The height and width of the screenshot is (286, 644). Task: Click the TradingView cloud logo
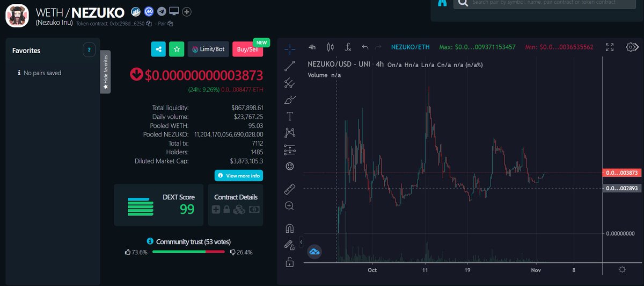click(314, 251)
